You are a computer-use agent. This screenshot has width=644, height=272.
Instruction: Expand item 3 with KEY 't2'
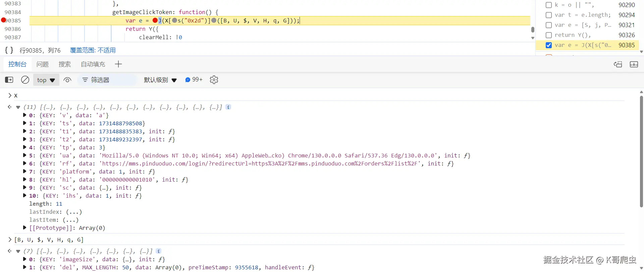pyautogui.click(x=25, y=139)
